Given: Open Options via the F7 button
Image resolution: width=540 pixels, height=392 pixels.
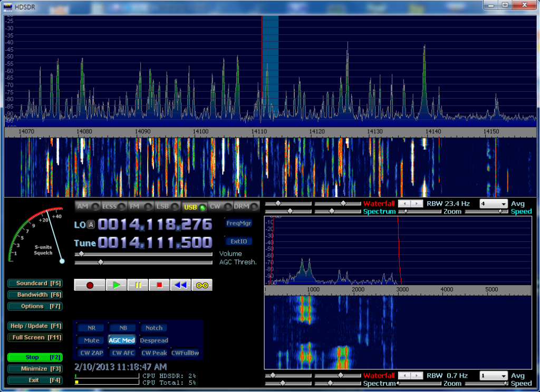Looking at the screenshot, I should coord(34,306).
